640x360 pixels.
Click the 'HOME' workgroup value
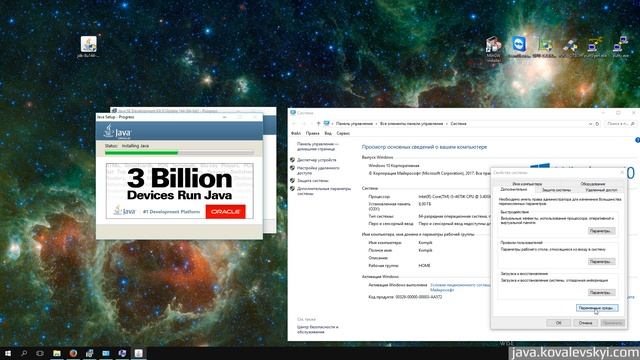point(424,266)
